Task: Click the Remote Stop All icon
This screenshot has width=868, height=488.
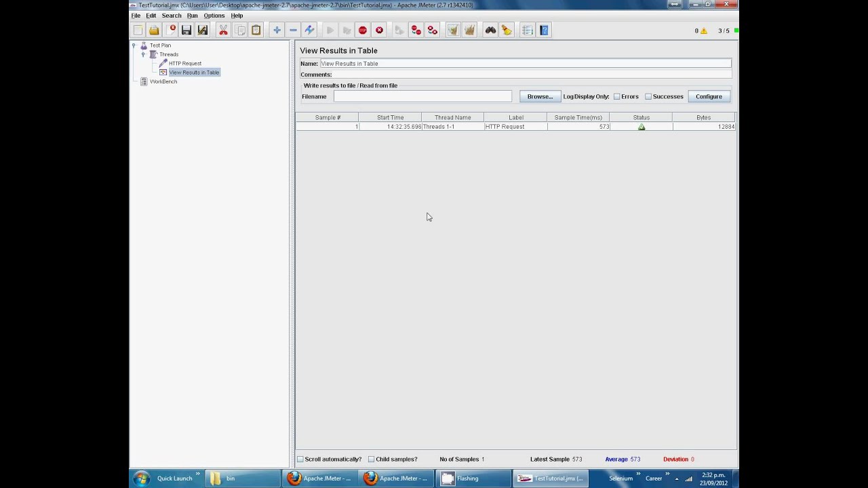Action: pos(416,30)
